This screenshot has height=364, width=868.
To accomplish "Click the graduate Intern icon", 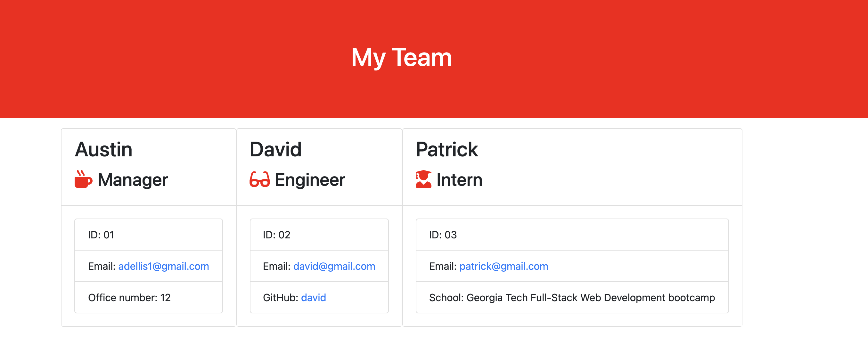I will [x=423, y=179].
